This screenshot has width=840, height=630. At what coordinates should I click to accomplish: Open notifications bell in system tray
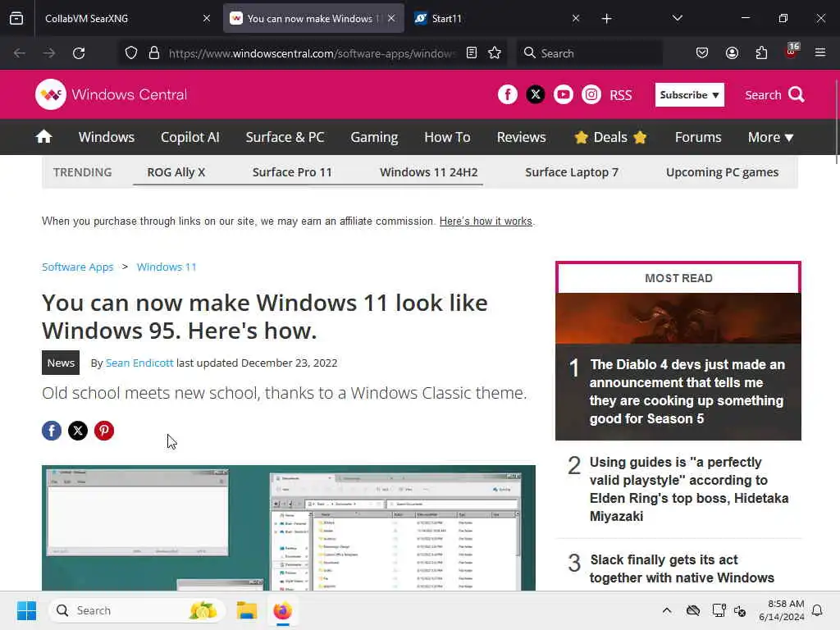tap(817, 610)
